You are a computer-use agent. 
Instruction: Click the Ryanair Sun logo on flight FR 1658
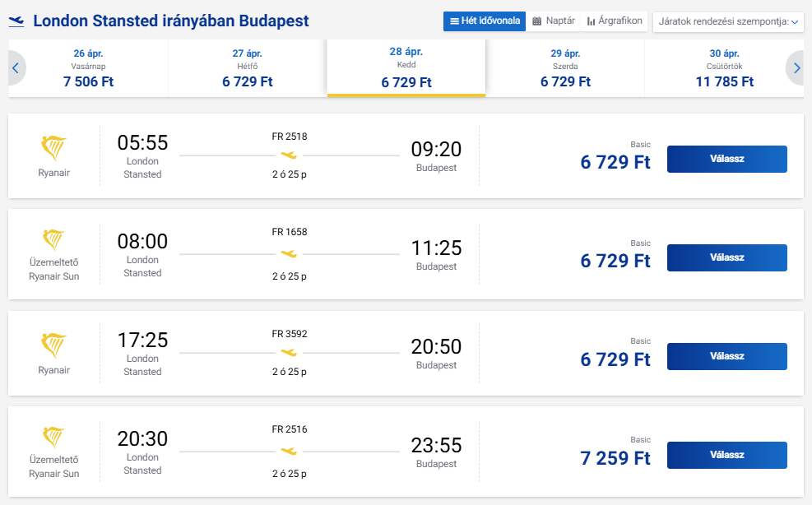coord(53,239)
